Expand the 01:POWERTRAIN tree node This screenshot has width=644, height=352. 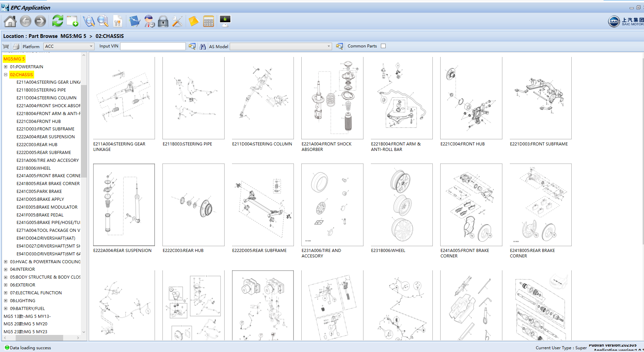coord(5,67)
